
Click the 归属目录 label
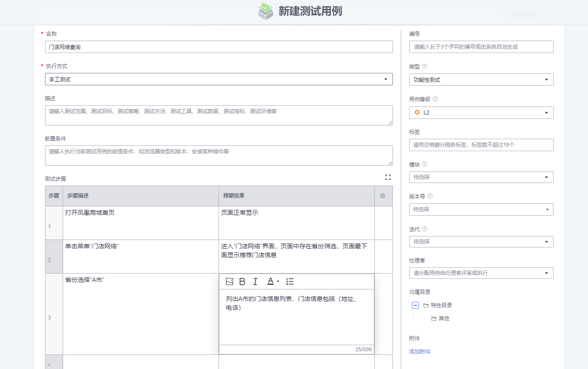tap(420, 292)
